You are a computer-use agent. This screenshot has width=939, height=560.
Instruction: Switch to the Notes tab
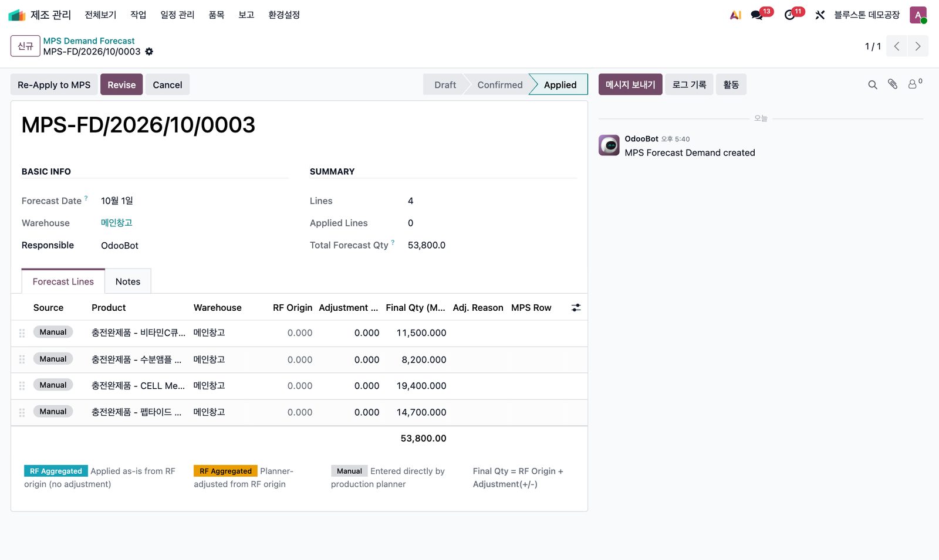[x=128, y=281]
